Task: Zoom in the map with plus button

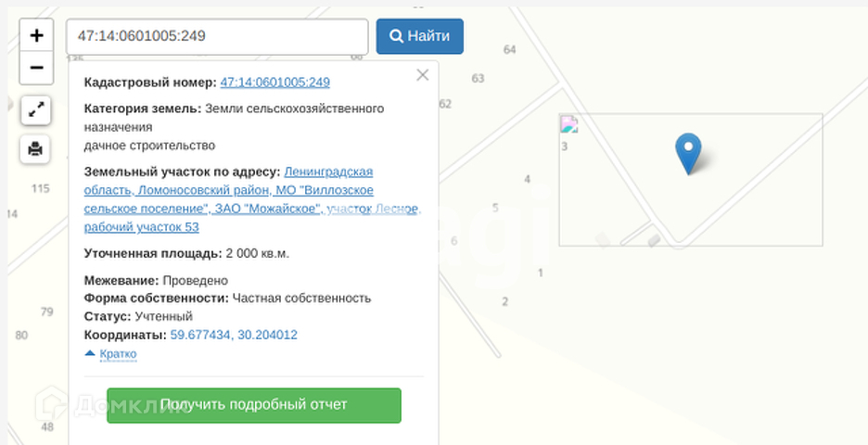Action: click(x=36, y=35)
